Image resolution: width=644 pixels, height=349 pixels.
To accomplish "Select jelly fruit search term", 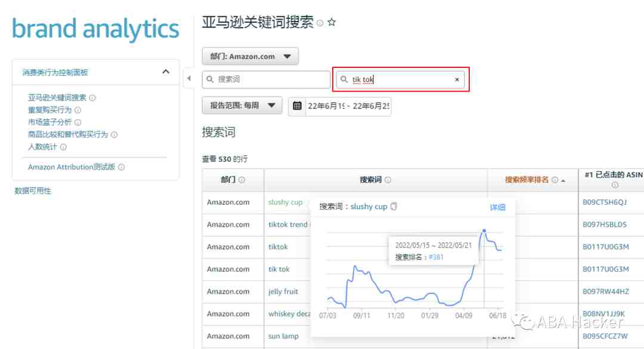I will [283, 292].
